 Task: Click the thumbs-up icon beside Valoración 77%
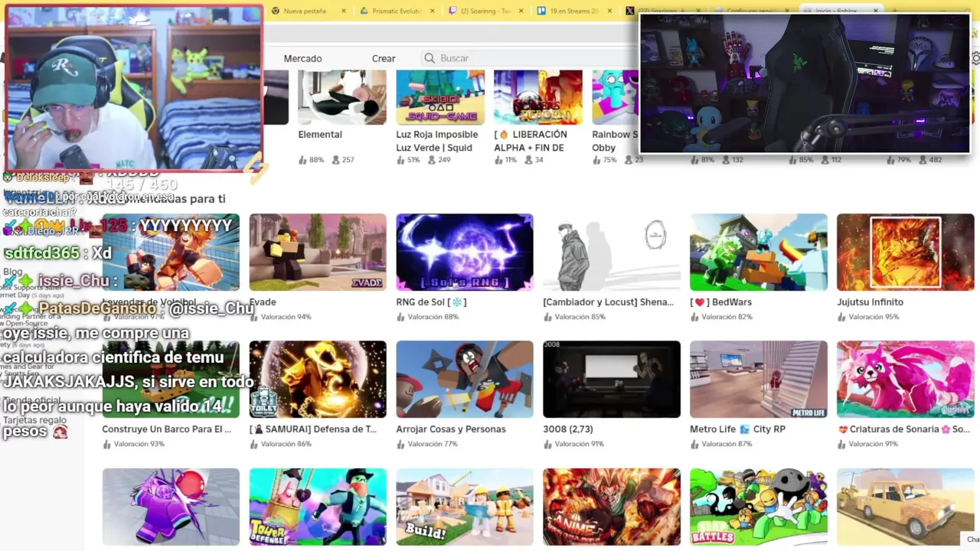click(x=400, y=444)
